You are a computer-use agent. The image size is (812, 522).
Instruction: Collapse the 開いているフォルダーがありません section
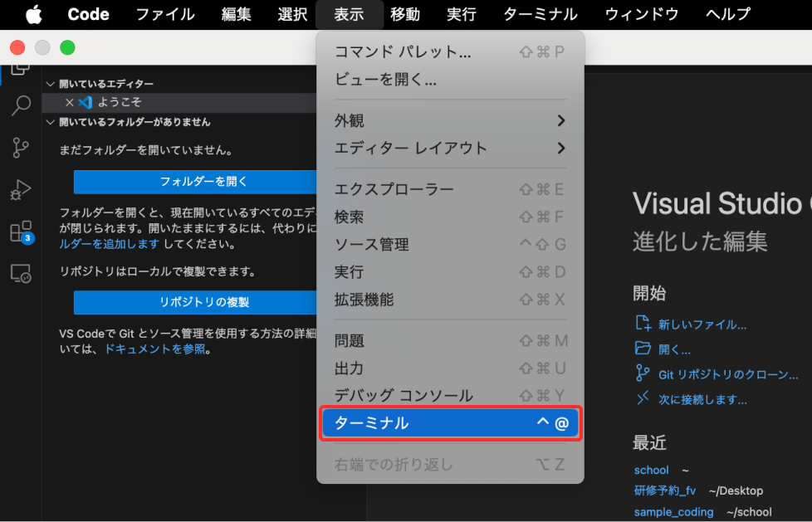[51, 122]
